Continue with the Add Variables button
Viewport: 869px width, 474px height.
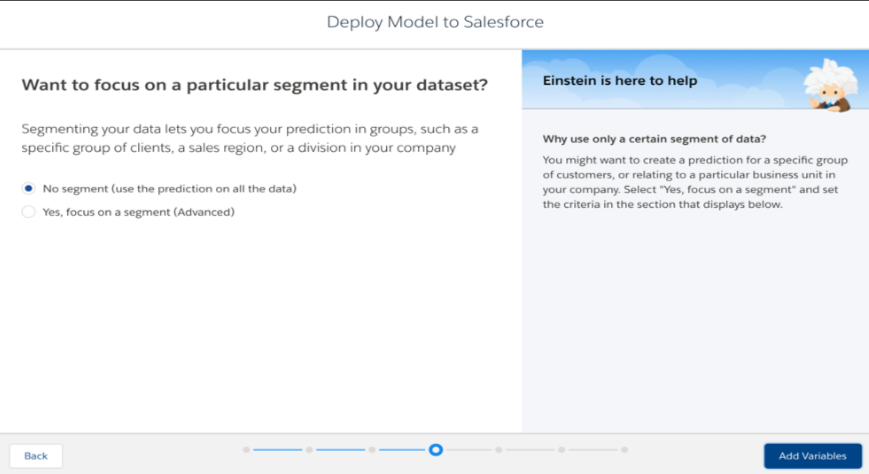tap(812, 456)
